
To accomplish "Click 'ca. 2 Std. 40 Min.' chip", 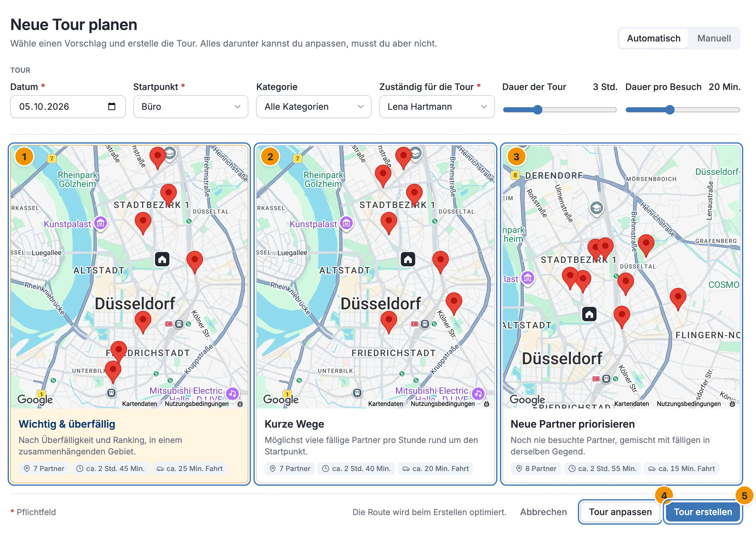I will [x=356, y=469].
